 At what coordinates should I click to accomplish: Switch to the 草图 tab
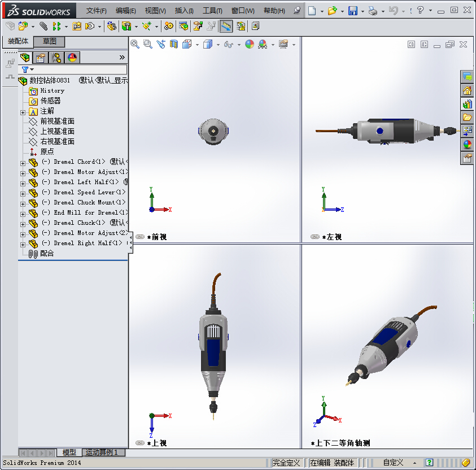49,41
